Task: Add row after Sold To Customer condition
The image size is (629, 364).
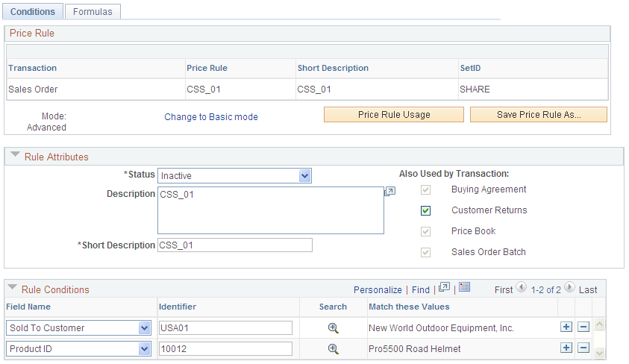Action: 566,327
